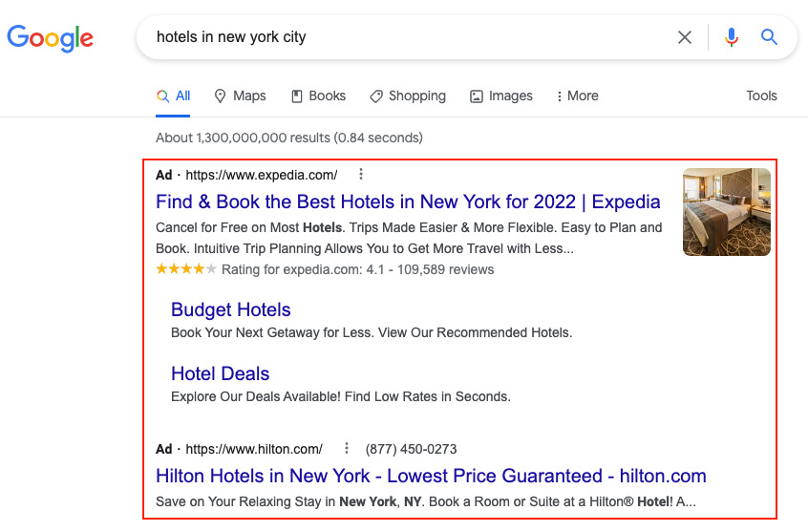Click the hotel bedroom thumbnail image
Viewport: 808px width, 532px height.
click(x=726, y=211)
